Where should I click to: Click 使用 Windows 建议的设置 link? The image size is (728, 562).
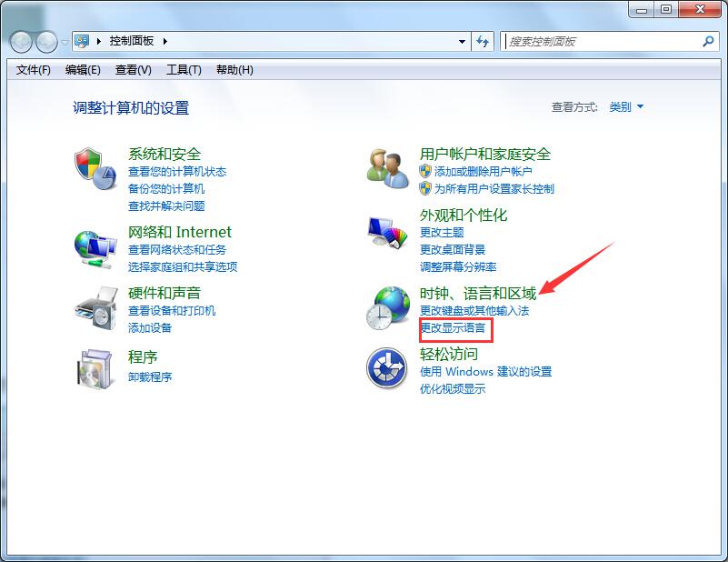pyautogui.click(x=485, y=371)
